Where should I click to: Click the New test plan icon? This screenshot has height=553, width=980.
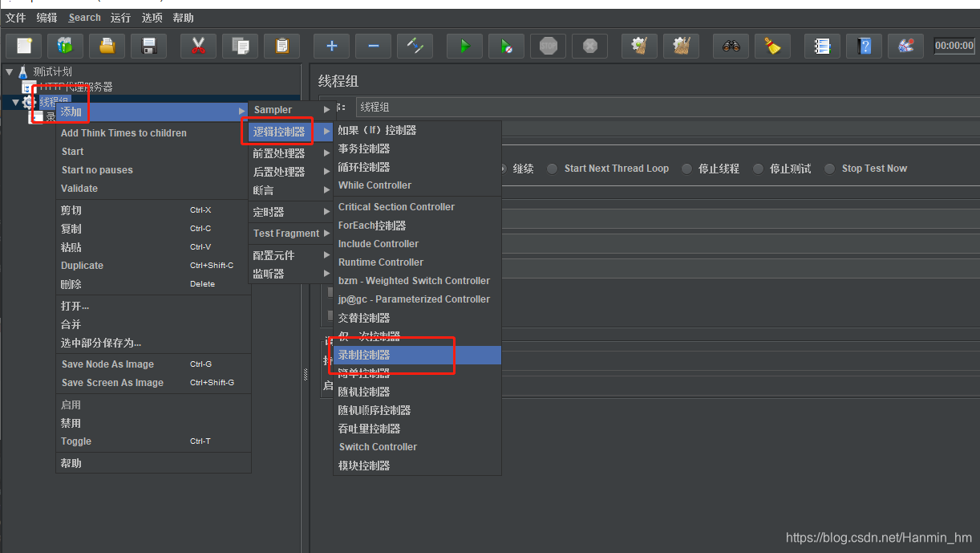pos(23,46)
